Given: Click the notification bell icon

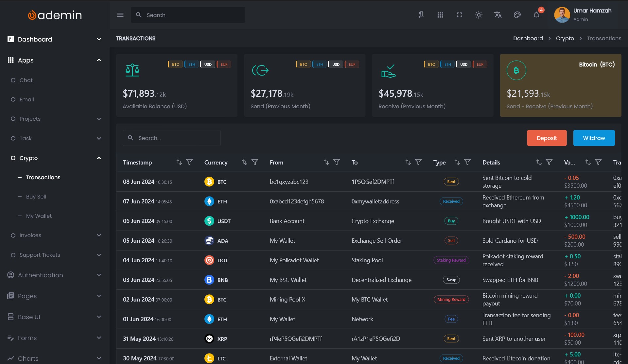Looking at the screenshot, I should (536, 15).
